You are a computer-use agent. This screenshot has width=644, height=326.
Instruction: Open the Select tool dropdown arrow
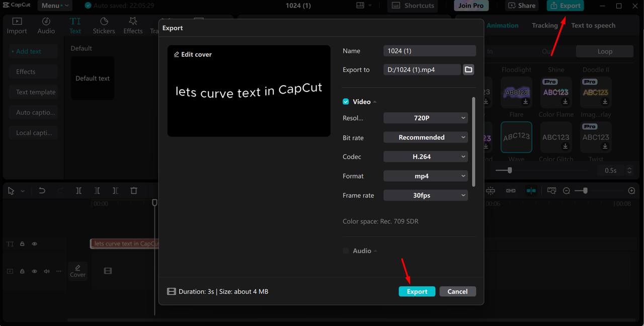23,191
